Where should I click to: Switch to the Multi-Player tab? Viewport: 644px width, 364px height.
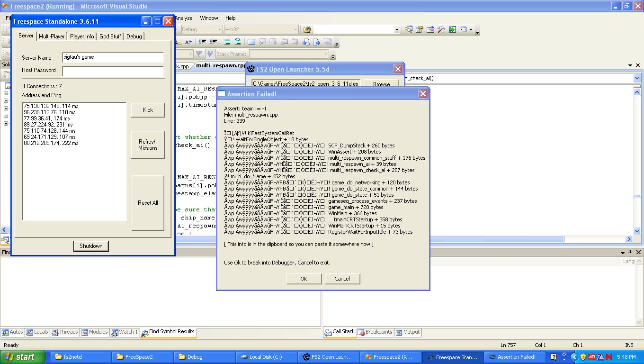(x=52, y=36)
